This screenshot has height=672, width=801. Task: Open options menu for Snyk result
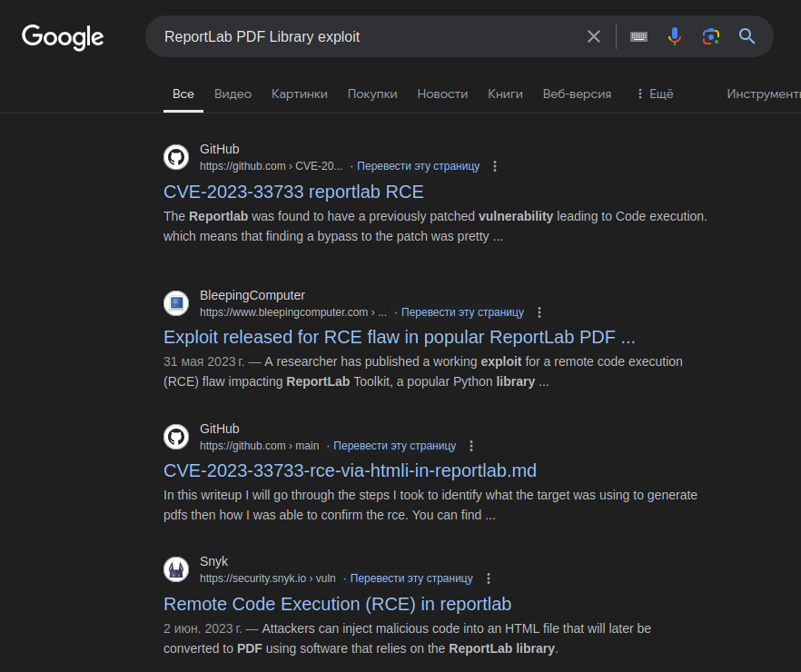point(489,578)
